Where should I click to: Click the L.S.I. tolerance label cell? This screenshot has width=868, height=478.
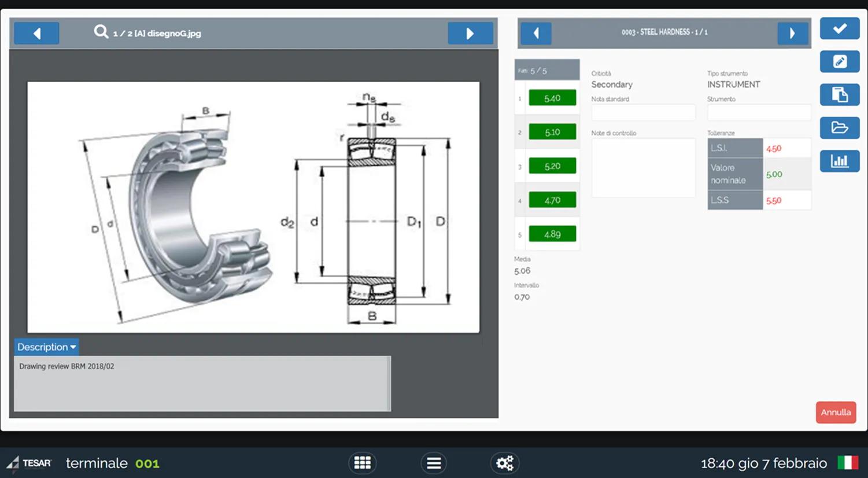[x=735, y=148]
